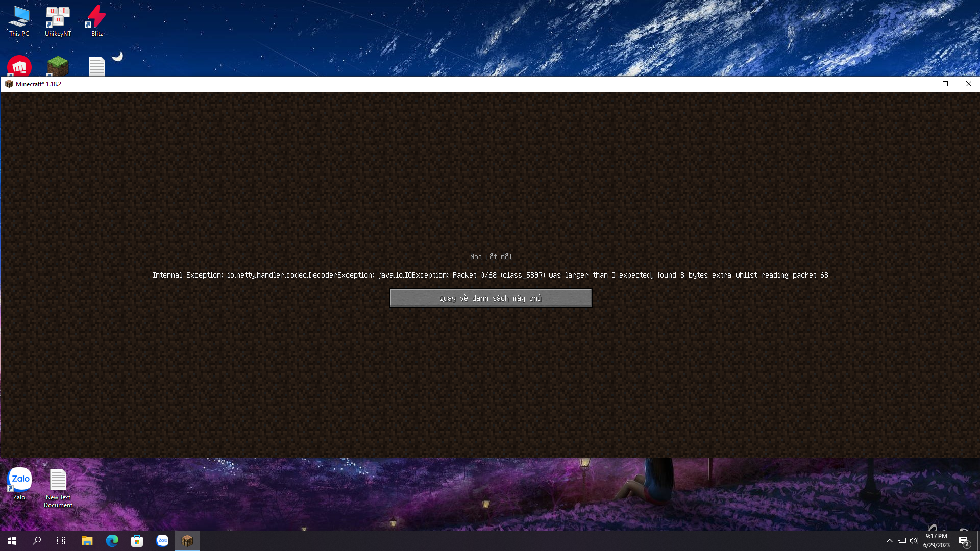Open New Text Document file
This screenshot has height=551, width=980.
[58, 488]
